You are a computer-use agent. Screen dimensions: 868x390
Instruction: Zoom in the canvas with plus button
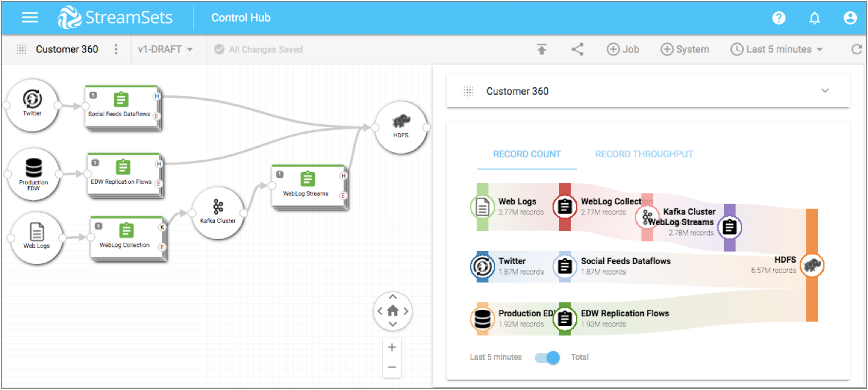[x=392, y=348]
